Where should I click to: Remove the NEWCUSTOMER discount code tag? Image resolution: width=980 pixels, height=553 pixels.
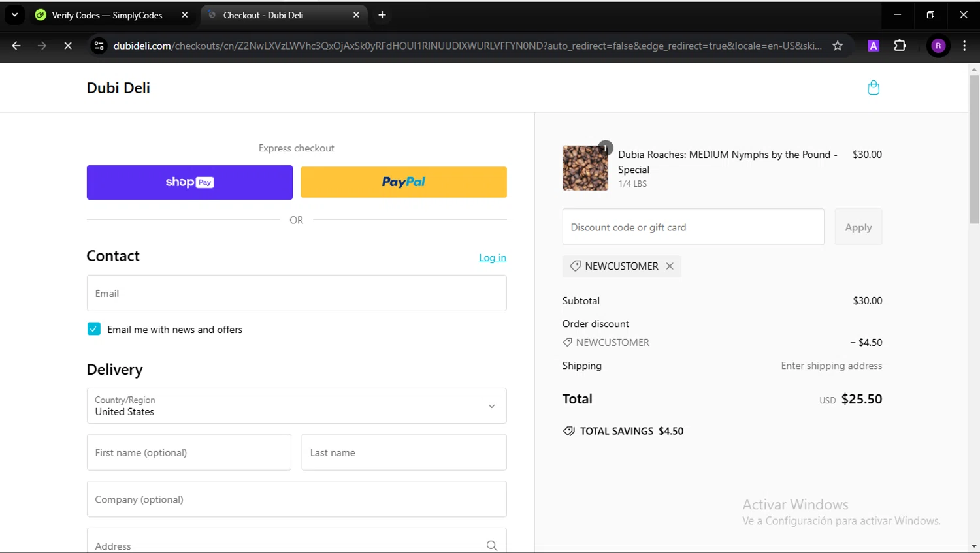click(670, 266)
